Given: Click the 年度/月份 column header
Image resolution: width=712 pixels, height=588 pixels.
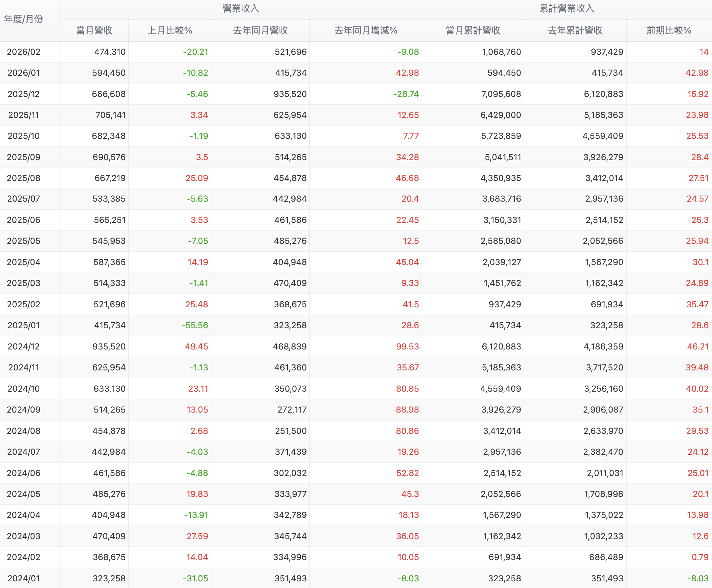Looking at the screenshot, I should pyautogui.click(x=23, y=19).
